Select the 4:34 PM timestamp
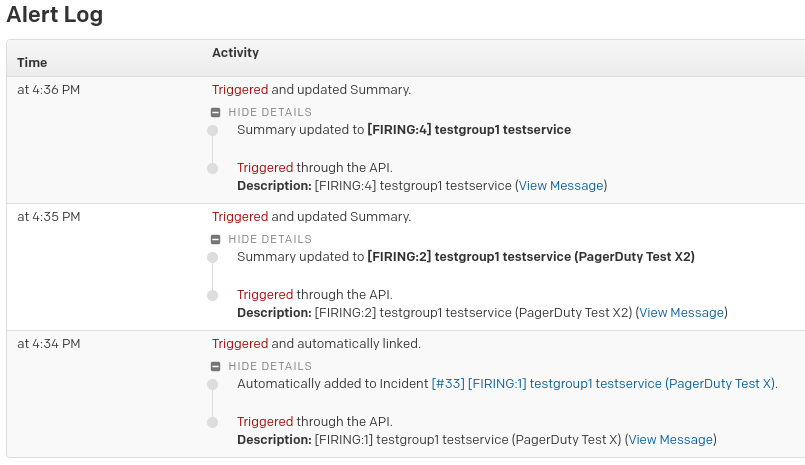 (x=48, y=344)
